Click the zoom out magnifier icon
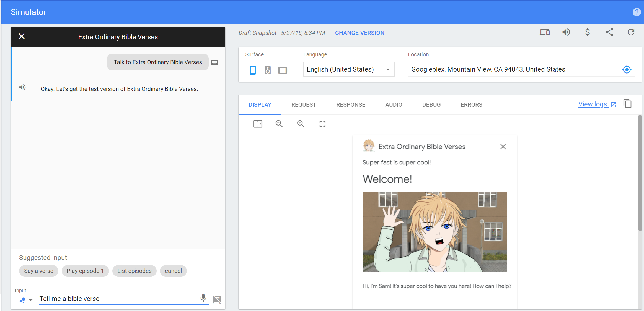644x311 pixels. [x=279, y=124]
